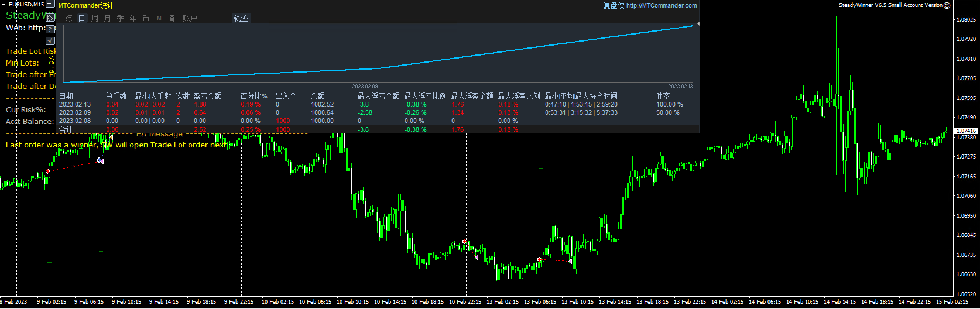The width and height of the screenshot is (980, 309).
Task: Click the Acct Balance: label
Action: 30,121
